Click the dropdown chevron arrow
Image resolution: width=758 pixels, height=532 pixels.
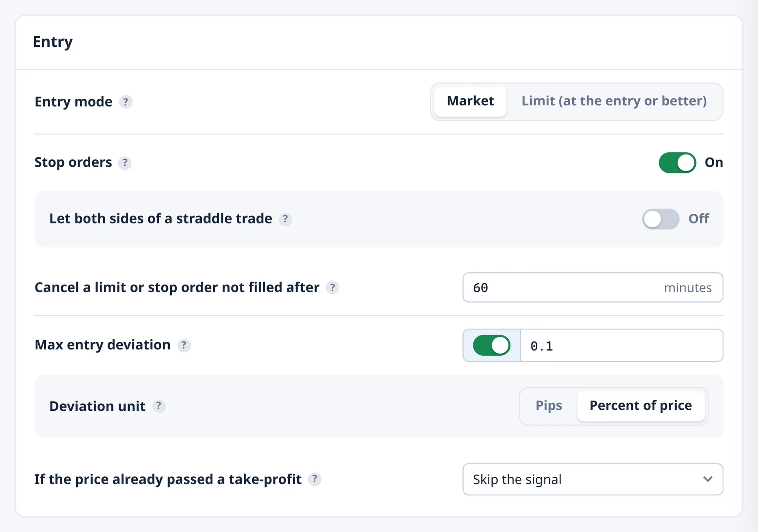[708, 479]
